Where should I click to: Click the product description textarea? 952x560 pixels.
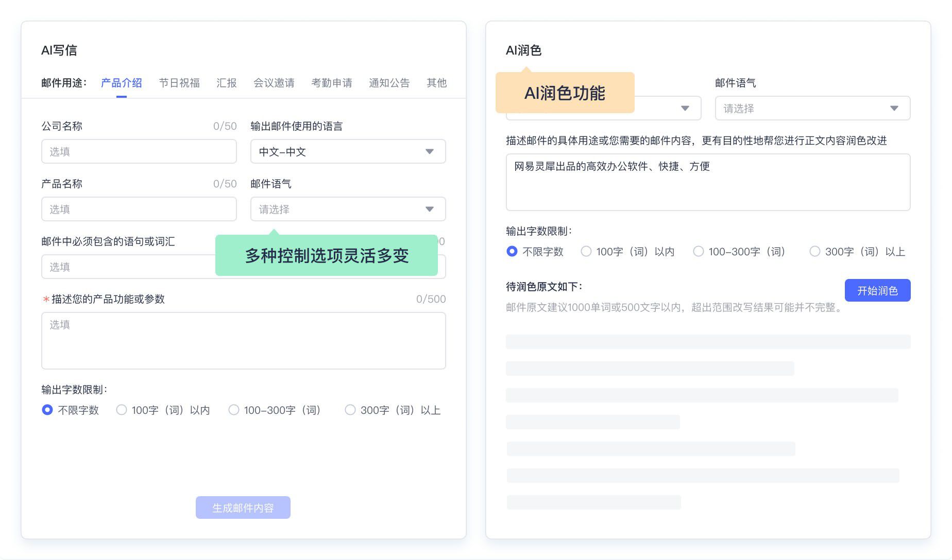point(243,341)
